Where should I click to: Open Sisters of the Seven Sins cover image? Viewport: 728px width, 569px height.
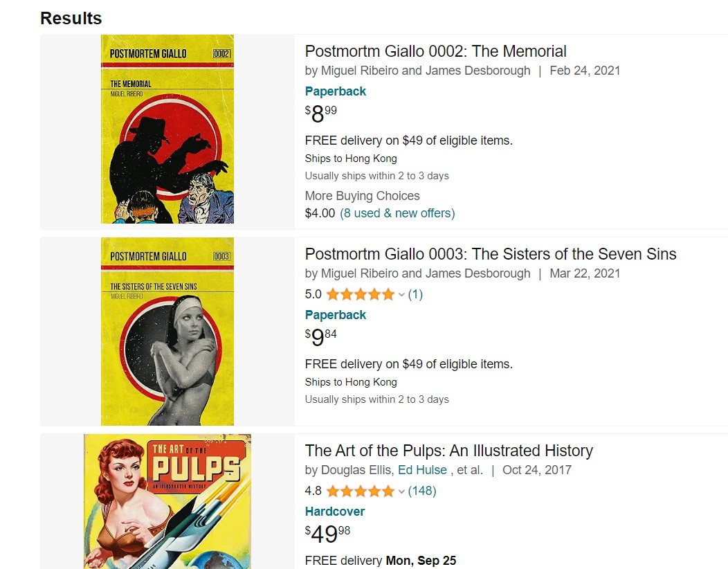pos(167,332)
